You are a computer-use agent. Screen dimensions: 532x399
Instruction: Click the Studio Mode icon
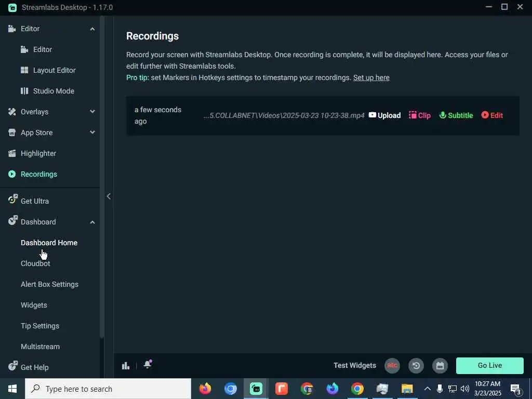coord(24,91)
